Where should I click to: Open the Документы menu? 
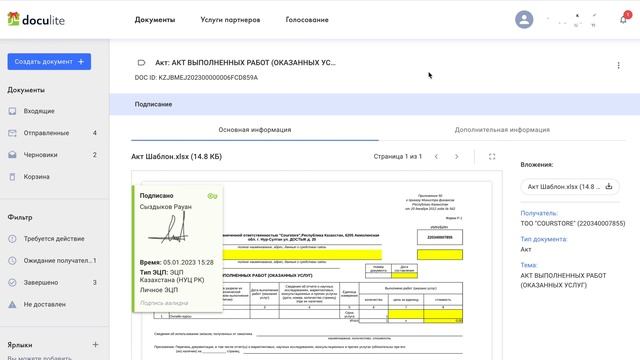pyautogui.click(x=155, y=20)
